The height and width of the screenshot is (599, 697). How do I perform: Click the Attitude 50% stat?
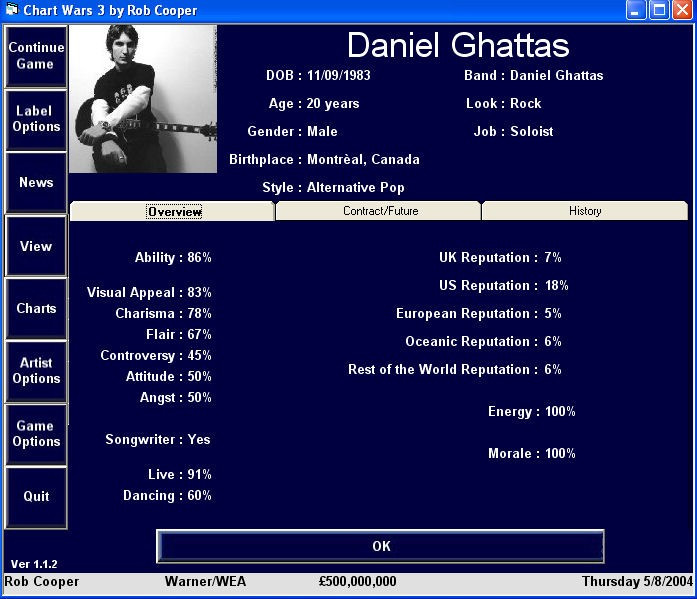point(169,376)
